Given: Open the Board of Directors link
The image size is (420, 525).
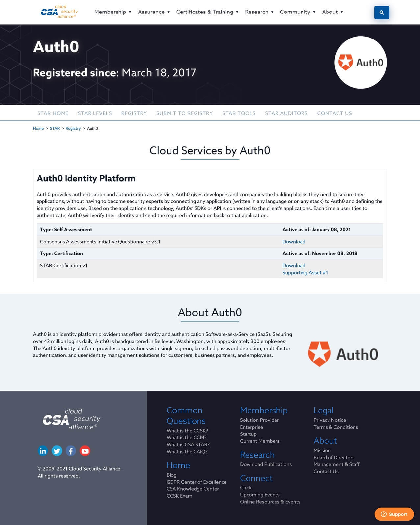Looking at the screenshot, I should tap(334, 458).
